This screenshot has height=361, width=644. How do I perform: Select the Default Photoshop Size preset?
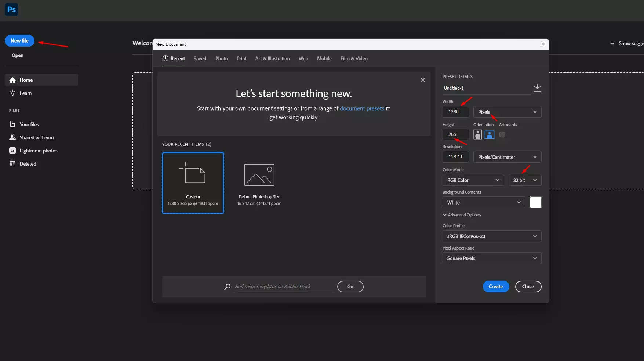[259, 183]
